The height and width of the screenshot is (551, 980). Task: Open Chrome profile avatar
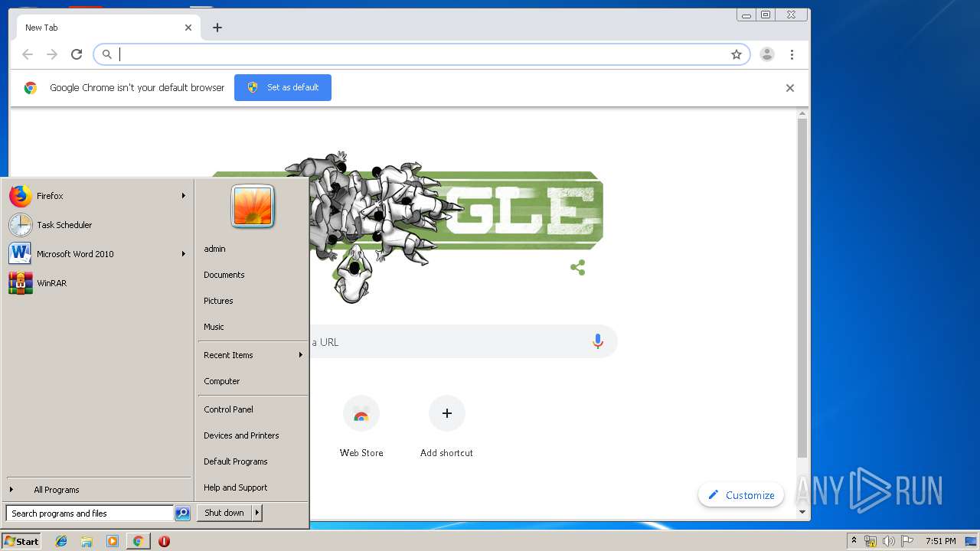pos(767,54)
